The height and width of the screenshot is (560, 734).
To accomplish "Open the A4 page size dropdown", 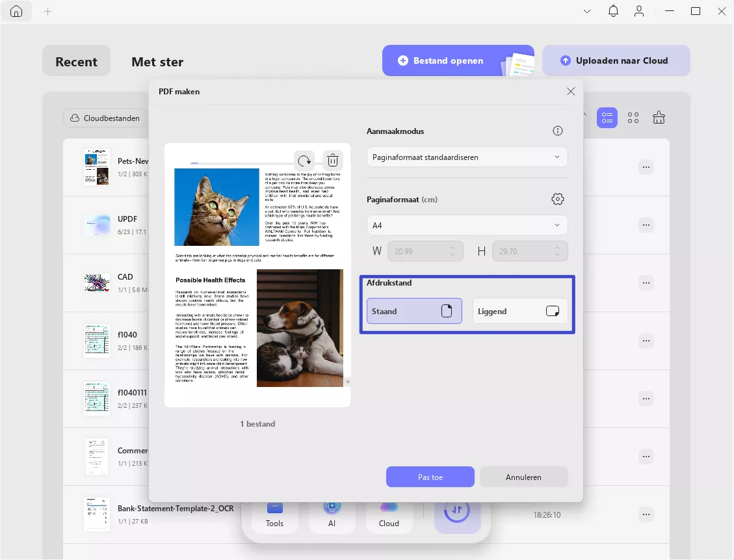I will click(467, 225).
